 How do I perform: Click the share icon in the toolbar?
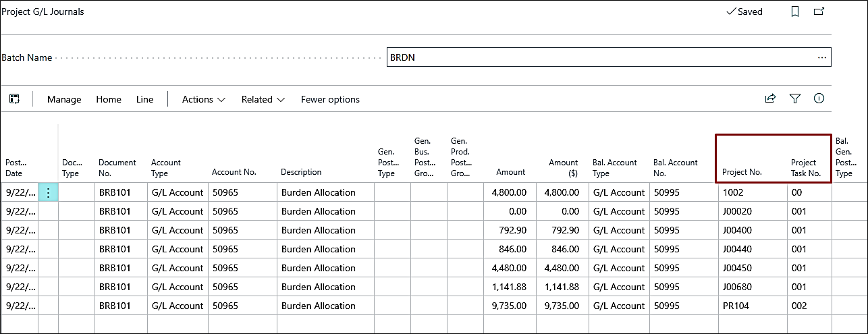(x=770, y=99)
